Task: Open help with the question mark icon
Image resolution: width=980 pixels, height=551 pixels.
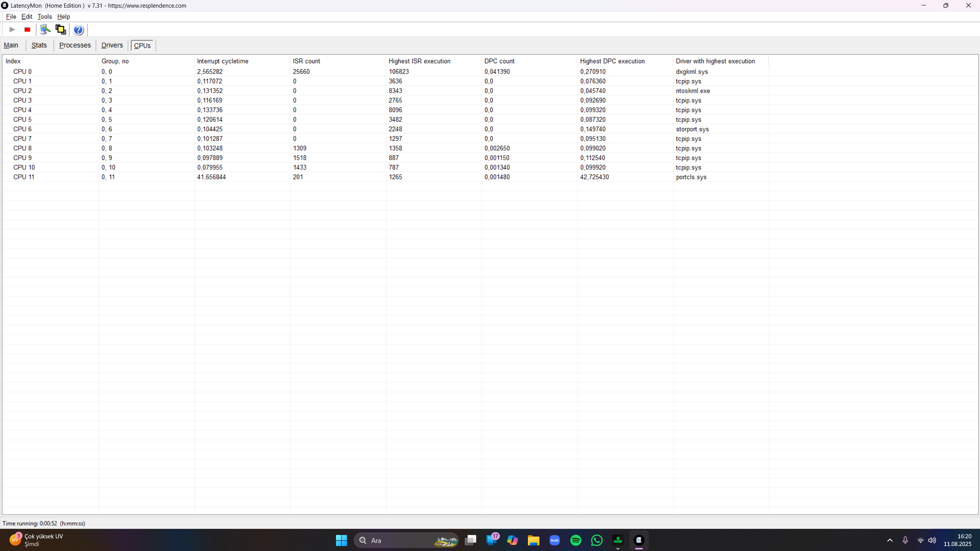Action: click(78, 30)
